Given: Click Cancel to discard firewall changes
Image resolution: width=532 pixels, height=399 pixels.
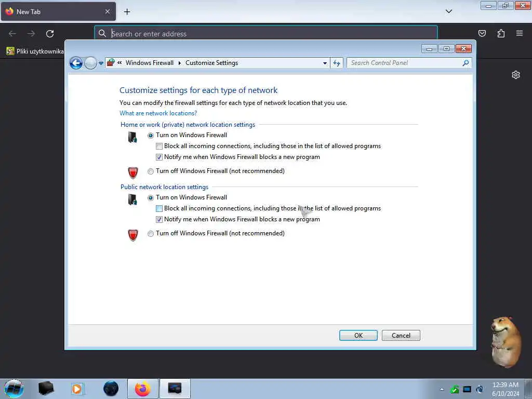Looking at the screenshot, I should pos(401,335).
